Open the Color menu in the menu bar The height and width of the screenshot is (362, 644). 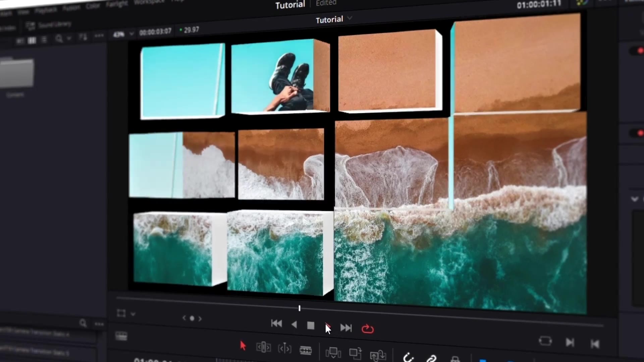[93, 6]
